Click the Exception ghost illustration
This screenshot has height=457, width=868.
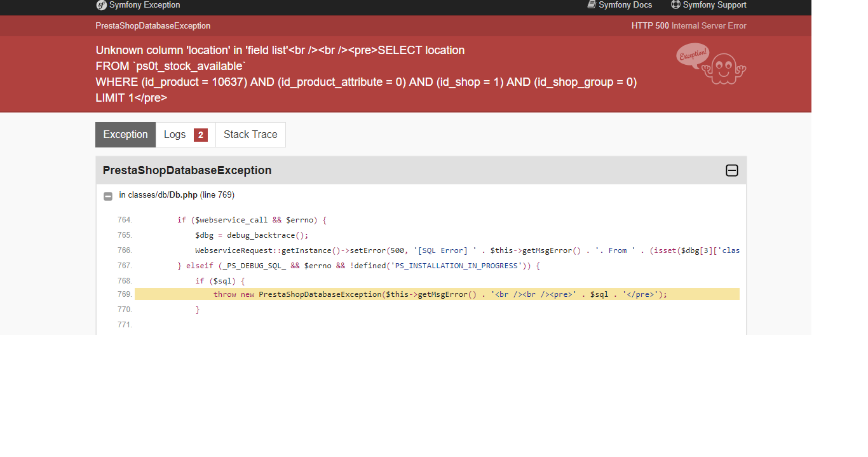tap(711, 64)
